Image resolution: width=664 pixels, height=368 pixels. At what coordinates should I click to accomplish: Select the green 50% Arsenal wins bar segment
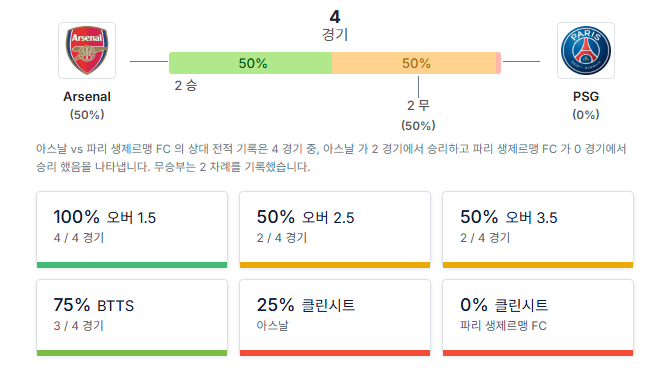(250, 63)
